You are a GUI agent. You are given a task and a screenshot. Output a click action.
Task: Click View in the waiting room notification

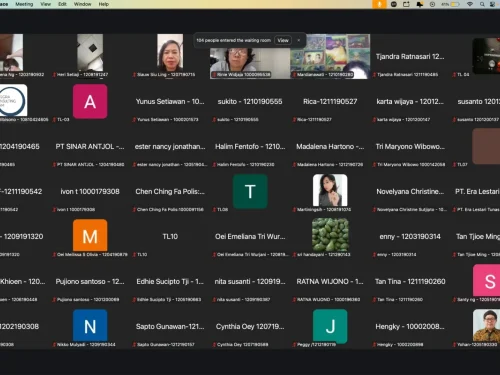pyautogui.click(x=283, y=40)
